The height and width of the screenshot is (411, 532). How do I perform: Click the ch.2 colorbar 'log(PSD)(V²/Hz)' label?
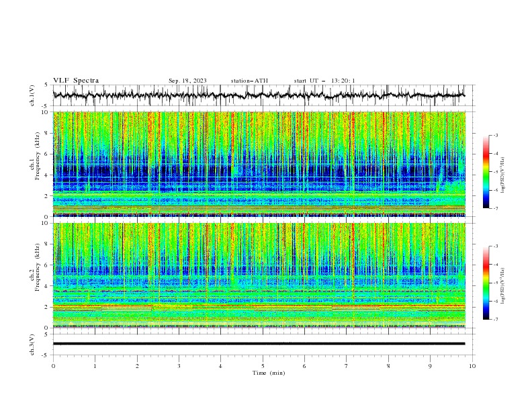[x=503, y=285]
